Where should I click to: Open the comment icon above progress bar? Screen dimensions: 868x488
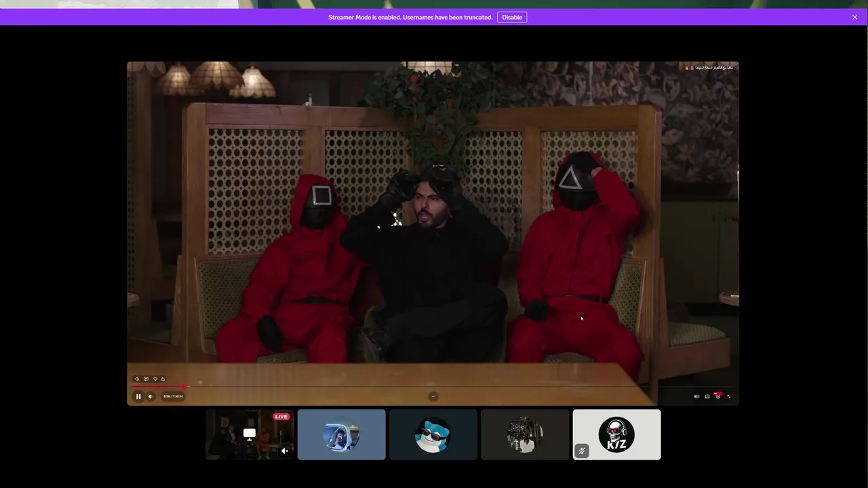click(x=146, y=379)
